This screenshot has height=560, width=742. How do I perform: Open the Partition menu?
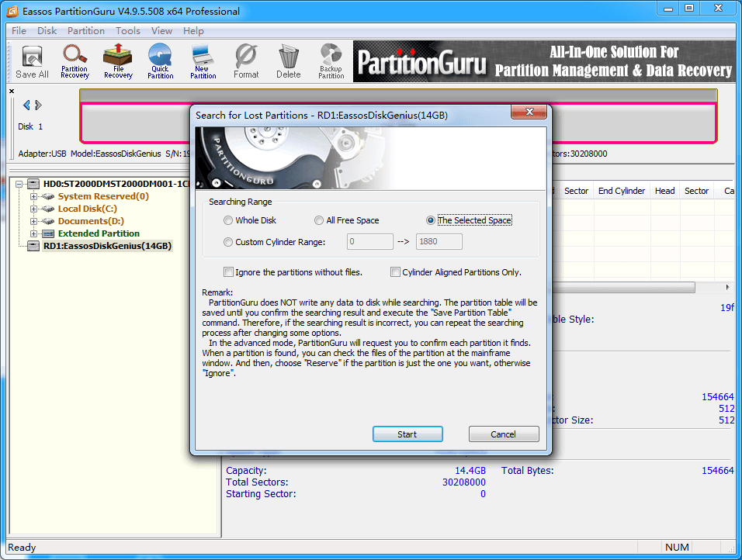[x=85, y=31]
